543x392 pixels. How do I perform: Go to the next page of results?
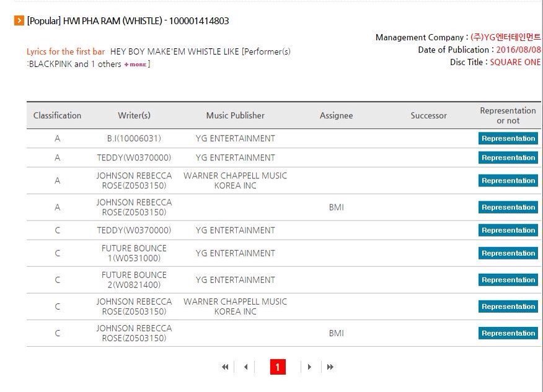coord(309,367)
